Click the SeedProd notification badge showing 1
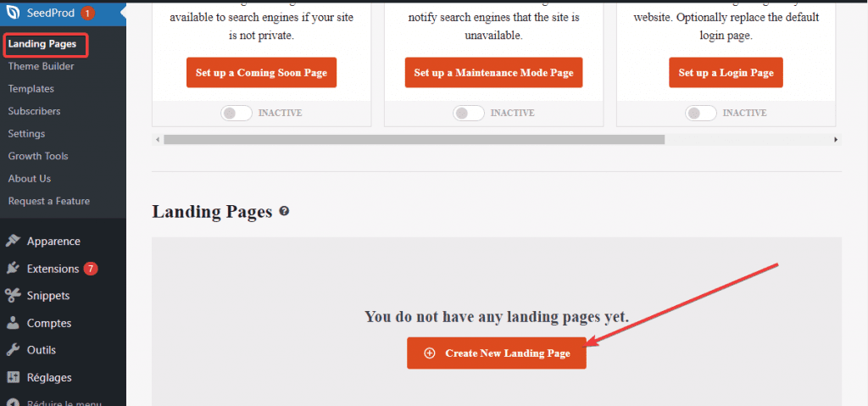The width and height of the screenshot is (868, 406). click(87, 13)
